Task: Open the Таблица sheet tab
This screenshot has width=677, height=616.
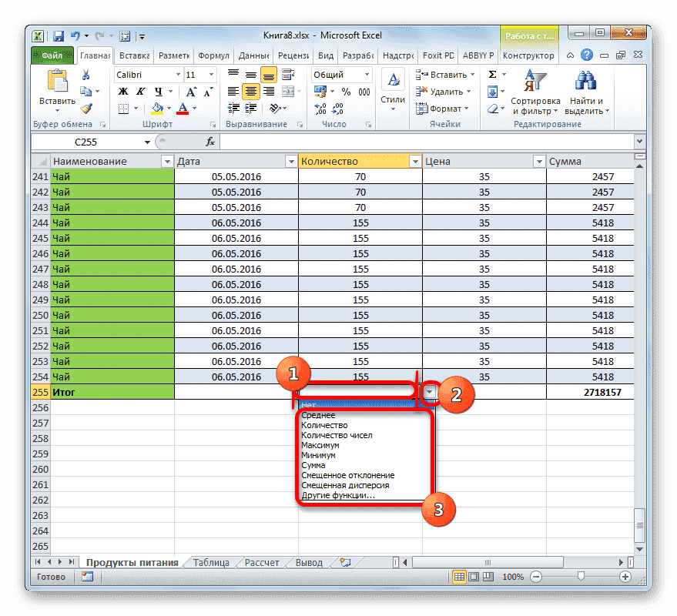Action: (x=212, y=562)
